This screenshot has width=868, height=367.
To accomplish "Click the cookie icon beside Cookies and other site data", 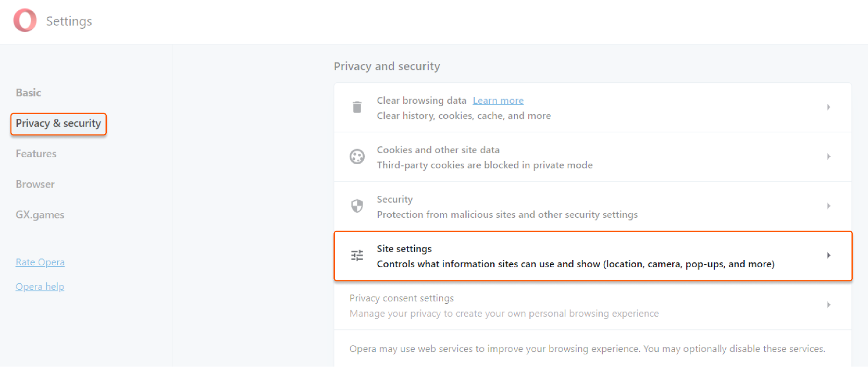I will pos(356,157).
